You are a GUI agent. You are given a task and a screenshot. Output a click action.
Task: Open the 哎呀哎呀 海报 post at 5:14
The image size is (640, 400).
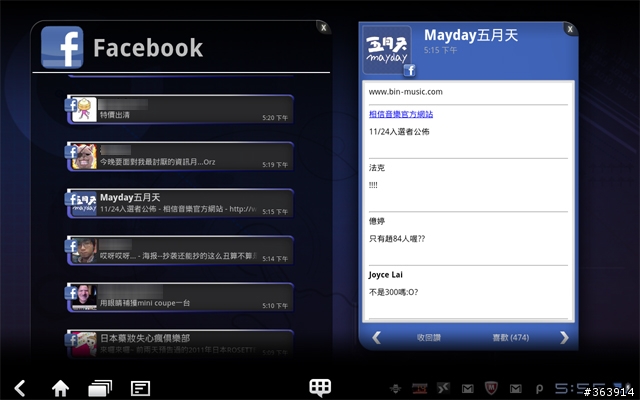tap(180, 250)
